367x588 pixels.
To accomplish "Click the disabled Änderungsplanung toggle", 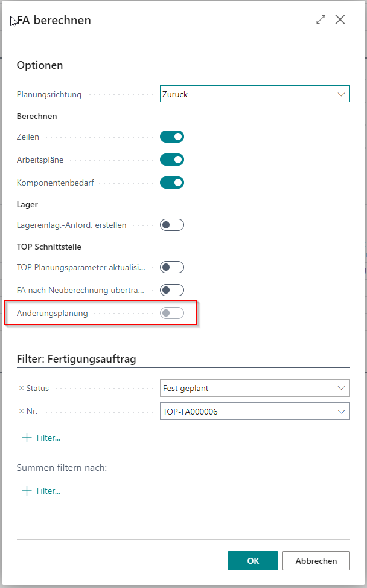I will pos(172,313).
